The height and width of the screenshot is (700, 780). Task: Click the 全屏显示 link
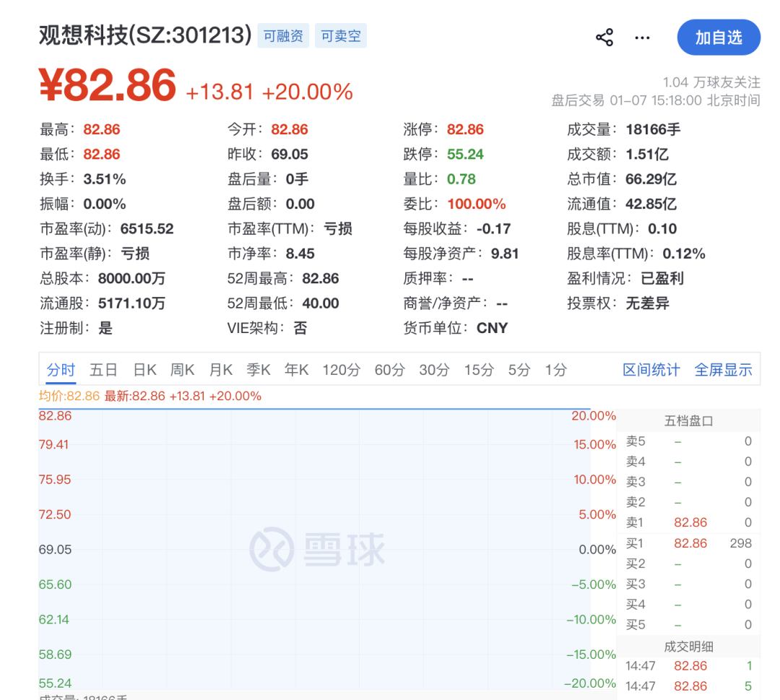click(x=723, y=370)
